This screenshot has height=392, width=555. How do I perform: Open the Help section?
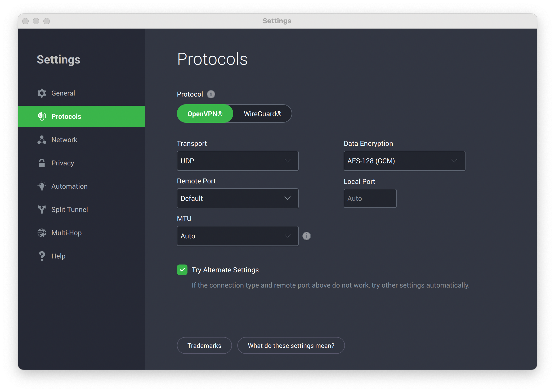[x=82, y=256]
